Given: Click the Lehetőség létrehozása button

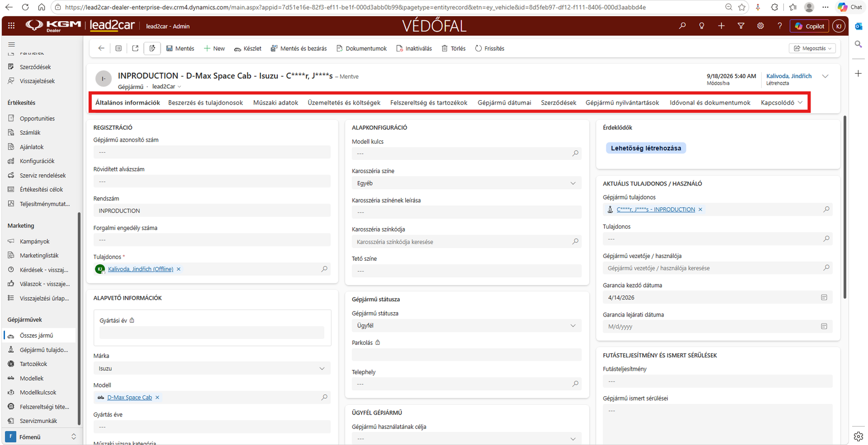Looking at the screenshot, I should (x=646, y=148).
